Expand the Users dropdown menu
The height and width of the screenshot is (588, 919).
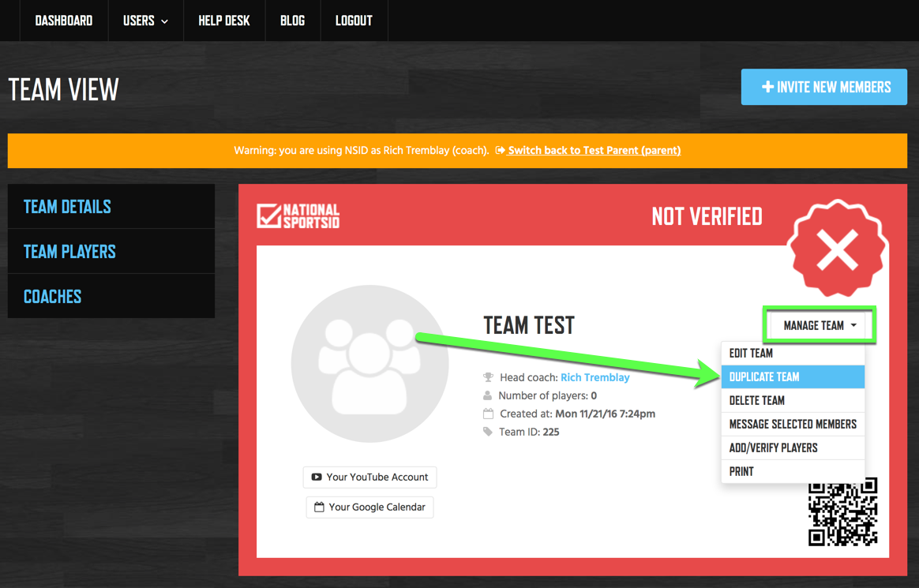coord(145,21)
